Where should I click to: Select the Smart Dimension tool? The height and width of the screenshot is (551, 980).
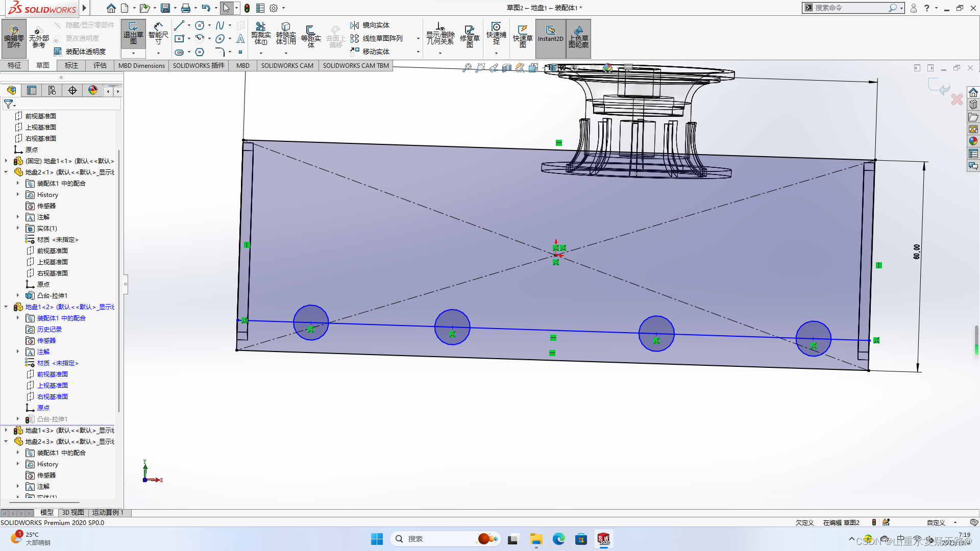tap(158, 35)
